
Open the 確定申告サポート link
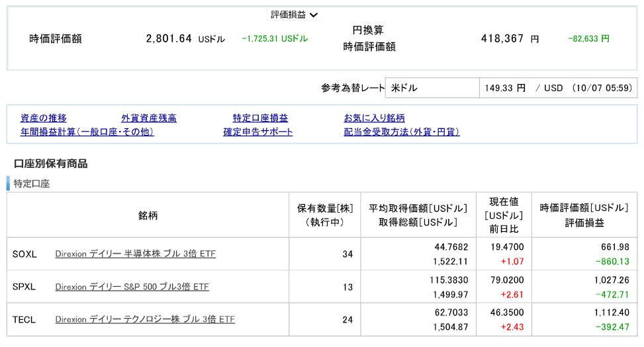pos(258,132)
